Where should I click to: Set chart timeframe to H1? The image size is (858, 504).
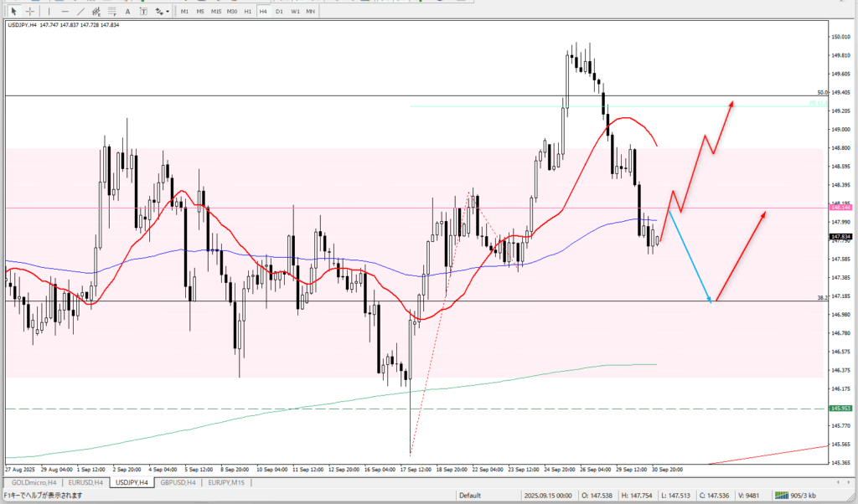pos(248,11)
